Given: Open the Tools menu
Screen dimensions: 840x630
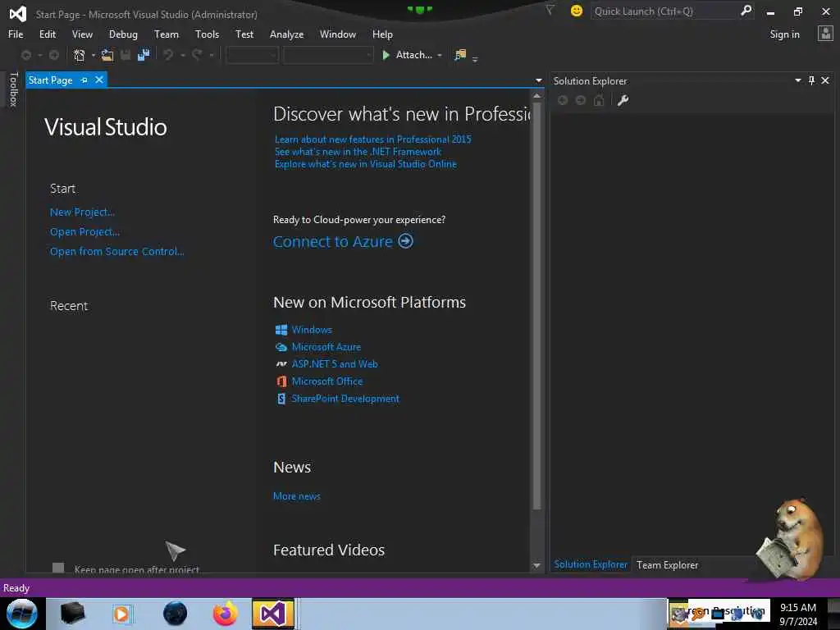Looking at the screenshot, I should (x=207, y=34).
